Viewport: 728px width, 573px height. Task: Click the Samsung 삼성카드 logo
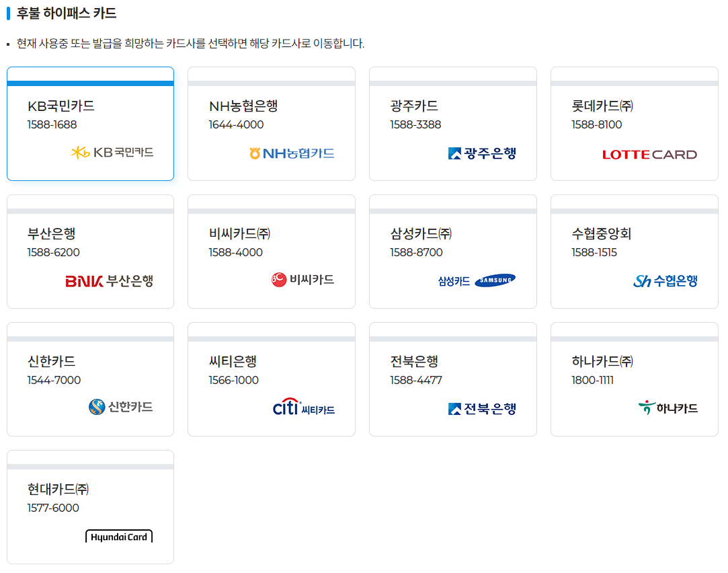click(x=477, y=280)
